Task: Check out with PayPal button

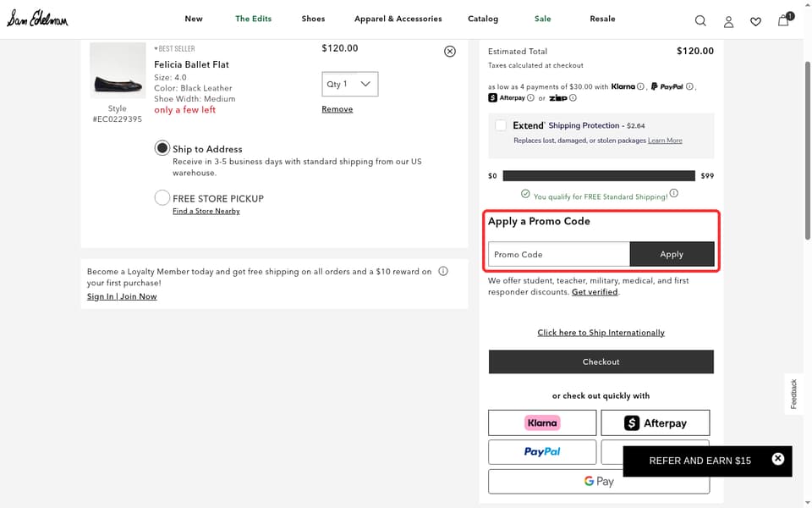Action: pyautogui.click(x=542, y=452)
